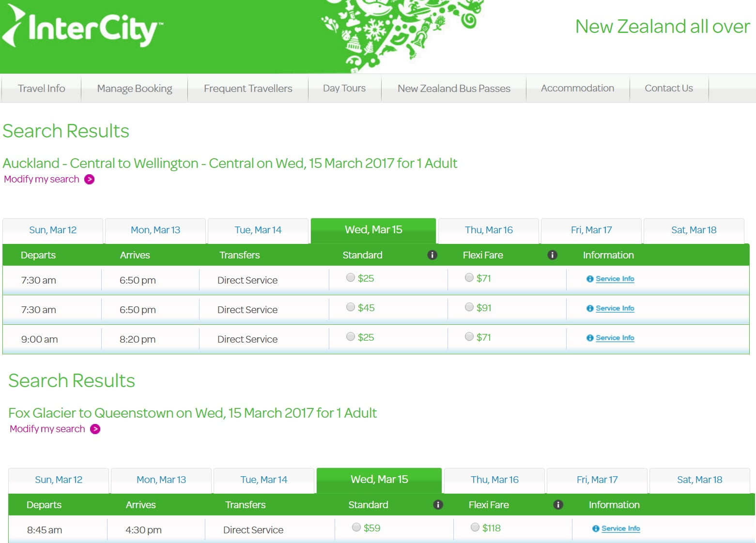Open the Contact Us menu
The width and height of the screenshot is (756, 543).
669,88
